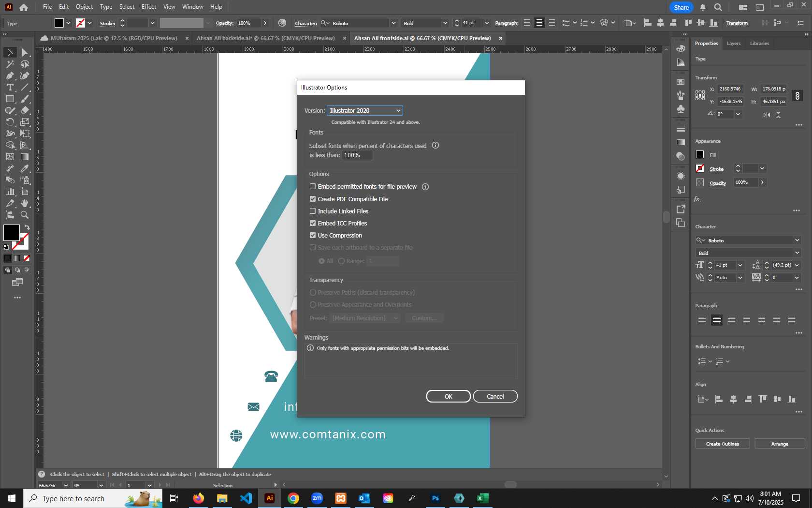
Task: Select the Type tool
Action: click(x=10, y=87)
